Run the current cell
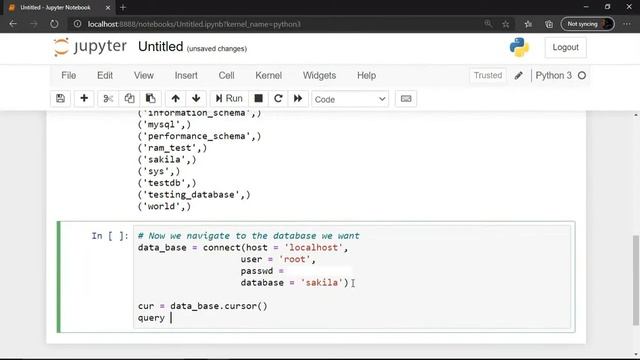The height and width of the screenshot is (360, 640). [x=229, y=99]
